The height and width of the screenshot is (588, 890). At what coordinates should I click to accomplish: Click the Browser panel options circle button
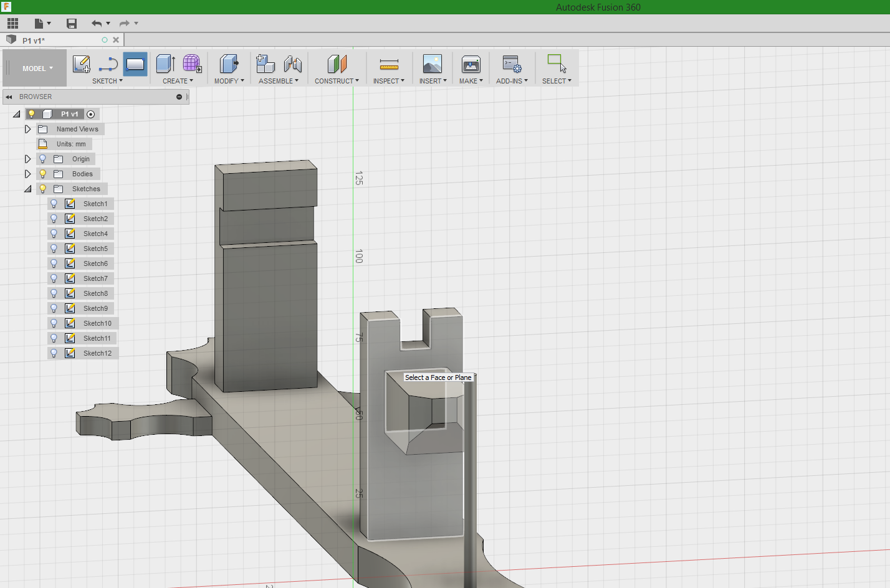pyautogui.click(x=179, y=97)
